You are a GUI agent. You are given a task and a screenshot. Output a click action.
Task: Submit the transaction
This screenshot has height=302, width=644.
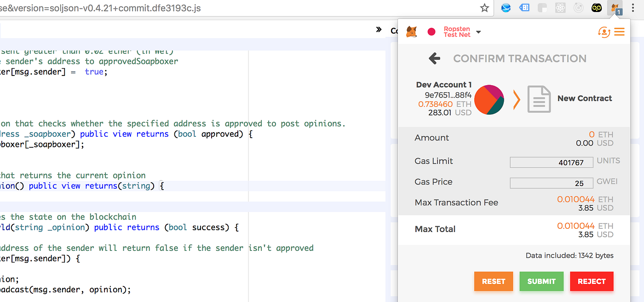541,281
